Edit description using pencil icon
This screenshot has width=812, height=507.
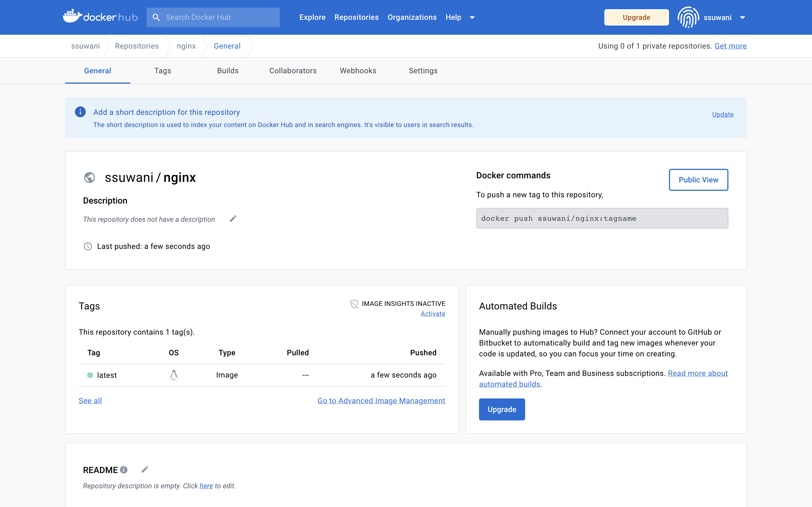click(233, 219)
